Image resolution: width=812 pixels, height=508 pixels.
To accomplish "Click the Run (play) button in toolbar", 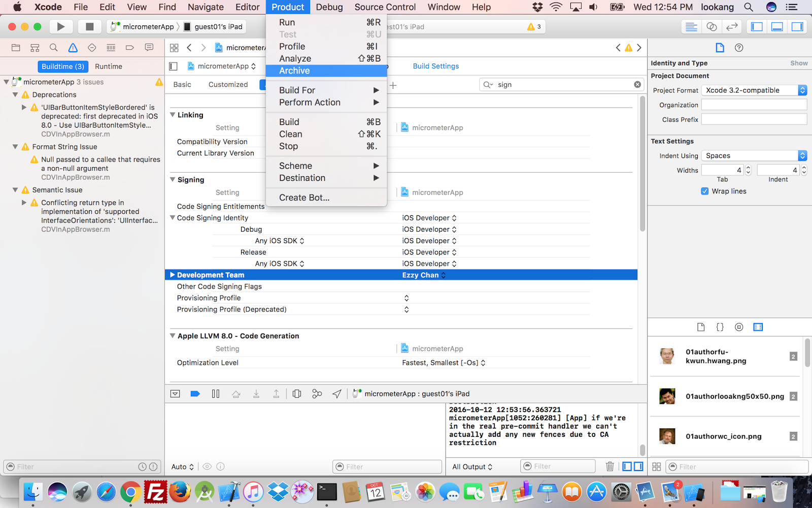I will pyautogui.click(x=61, y=26).
